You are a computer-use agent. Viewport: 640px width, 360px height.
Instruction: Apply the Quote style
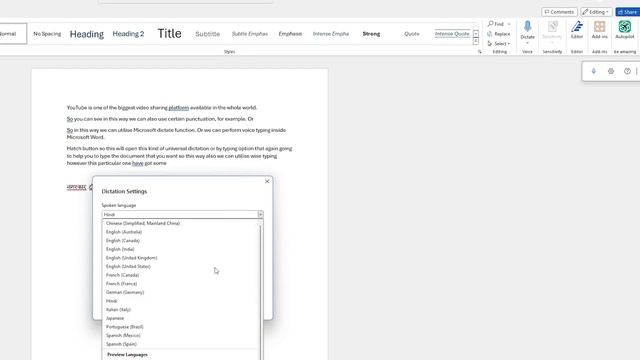pyautogui.click(x=411, y=34)
